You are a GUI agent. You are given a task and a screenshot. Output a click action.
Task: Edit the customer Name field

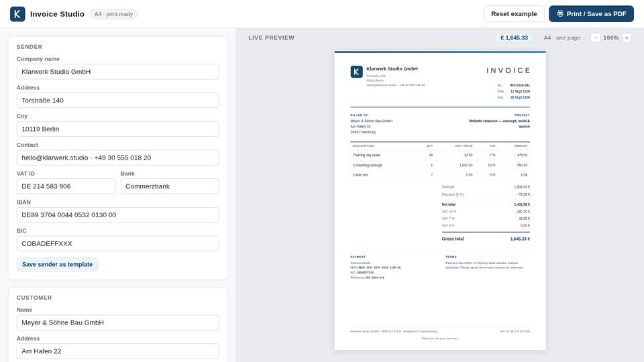(118, 322)
